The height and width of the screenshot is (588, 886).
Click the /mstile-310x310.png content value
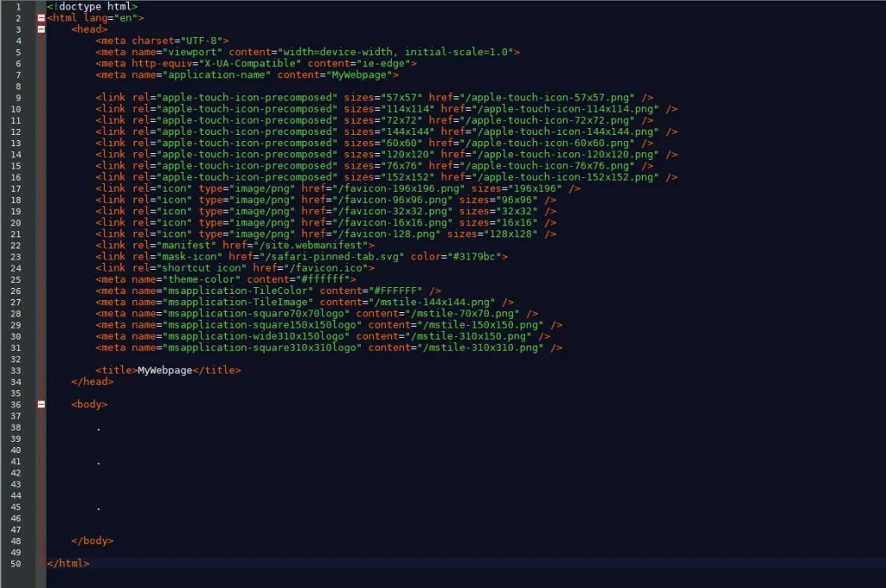tap(480, 348)
